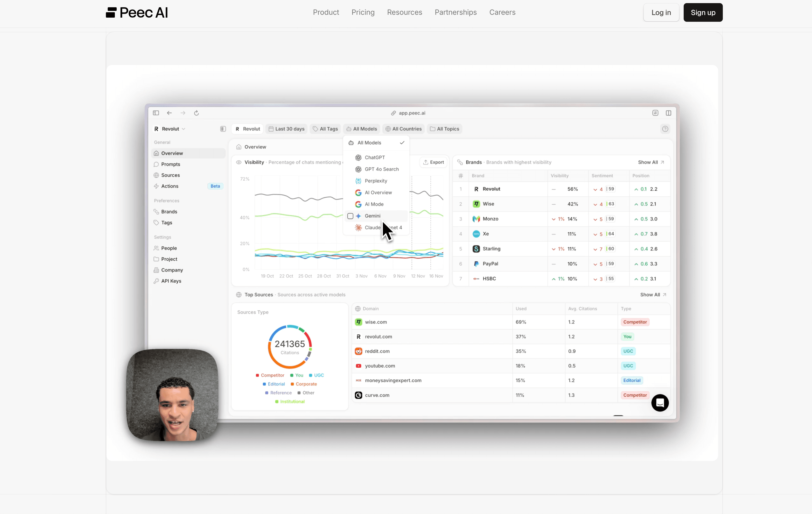Click the Sign up button
Viewport: 812px width, 514px height.
click(703, 12)
